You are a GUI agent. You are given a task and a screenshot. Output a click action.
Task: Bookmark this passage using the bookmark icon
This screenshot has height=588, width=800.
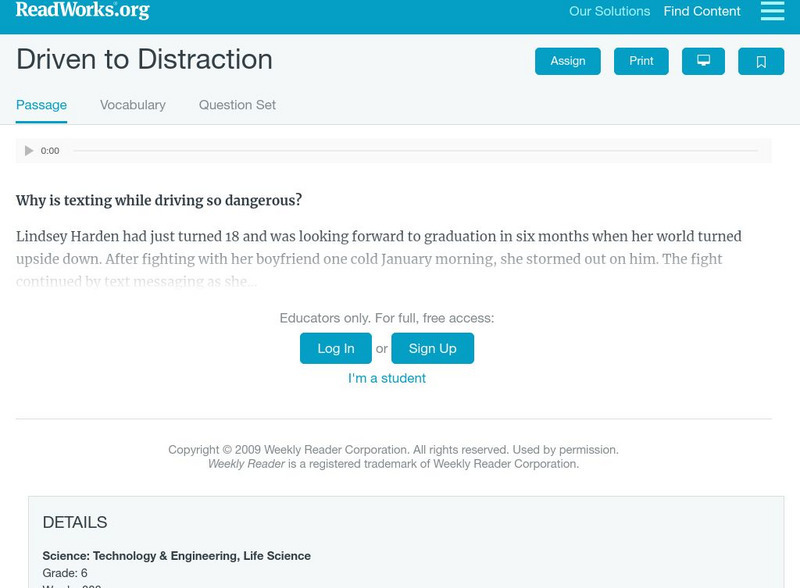click(761, 60)
